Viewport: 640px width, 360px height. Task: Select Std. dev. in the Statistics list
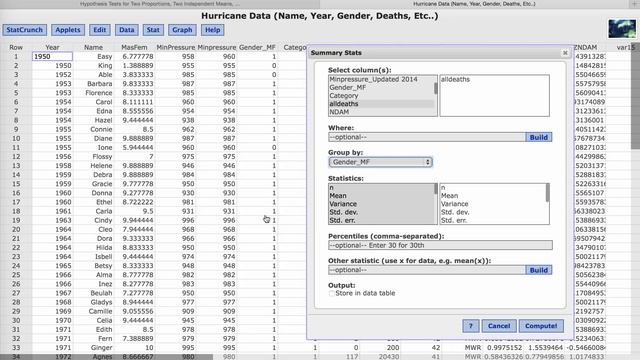click(x=344, y=212)
